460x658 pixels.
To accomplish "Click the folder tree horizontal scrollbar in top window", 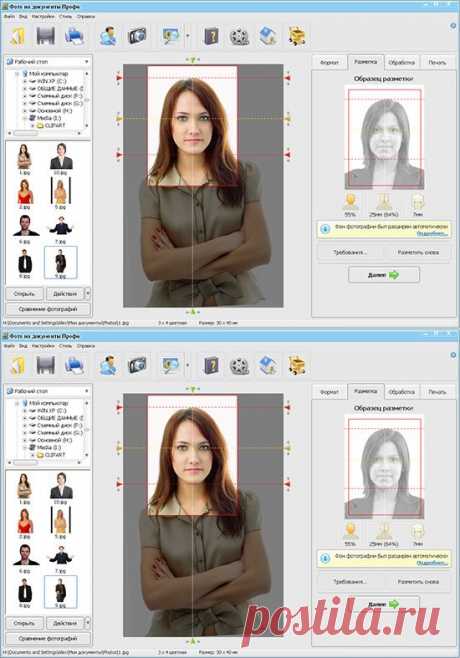I will point(44,133).
